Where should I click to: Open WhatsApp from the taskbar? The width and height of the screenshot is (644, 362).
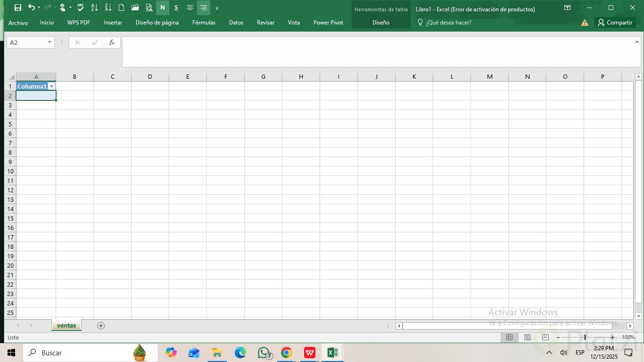pyautogui.click(x=264, y=353)
